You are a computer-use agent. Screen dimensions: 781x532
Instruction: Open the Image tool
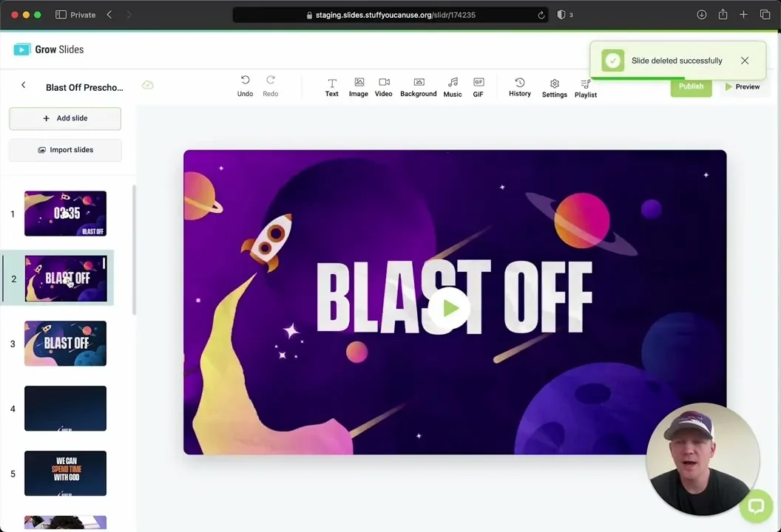pos(359,87)
